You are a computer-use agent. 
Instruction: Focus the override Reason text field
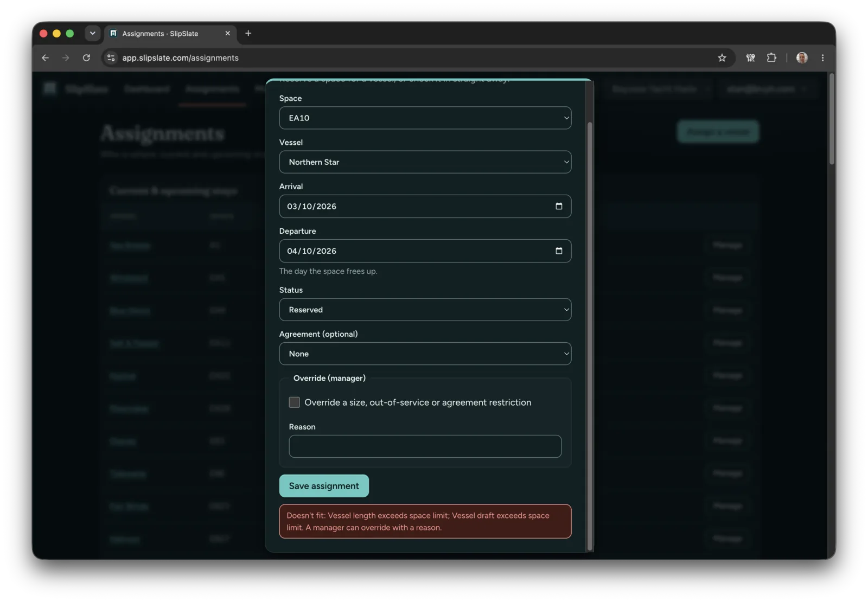click(x=425, y=446)
